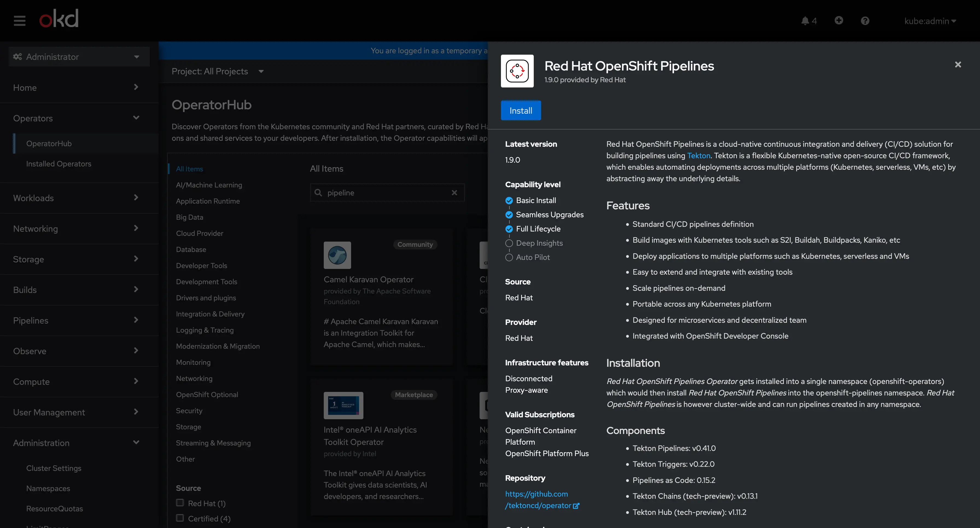Click the Full Lifecycle capability checkmark
980x528 pixels.
509,229
